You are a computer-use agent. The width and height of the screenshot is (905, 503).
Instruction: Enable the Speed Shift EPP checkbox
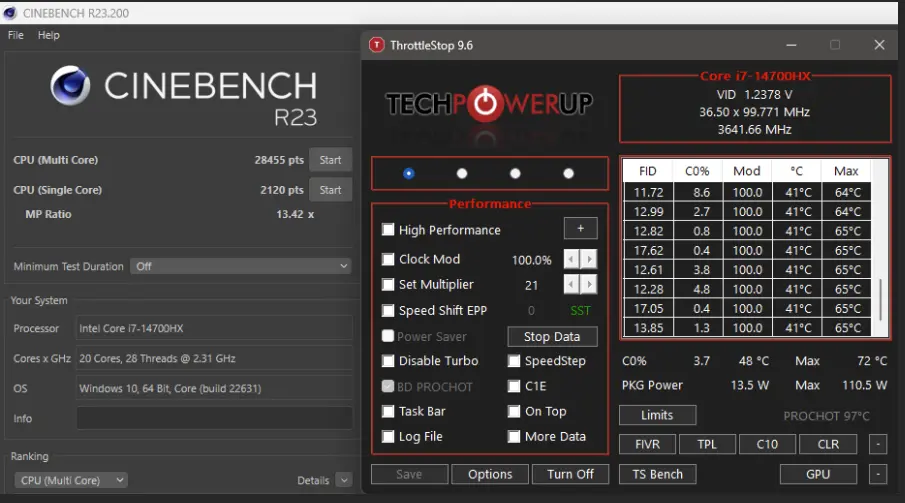click(x=388, y=311)
